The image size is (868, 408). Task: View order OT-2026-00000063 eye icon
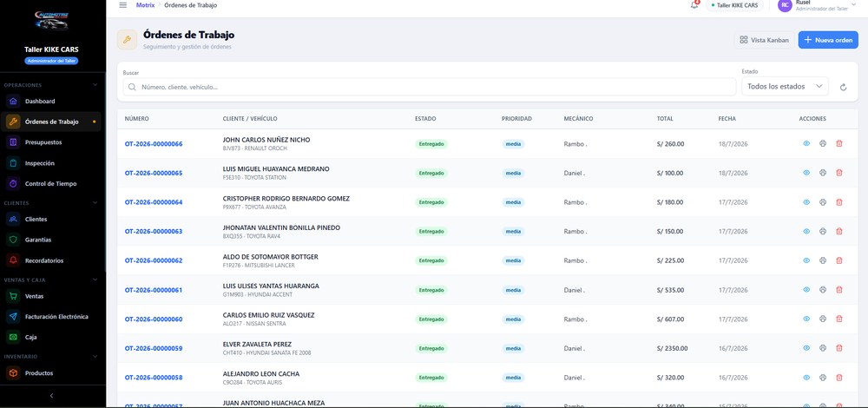[x=806, y=231]
